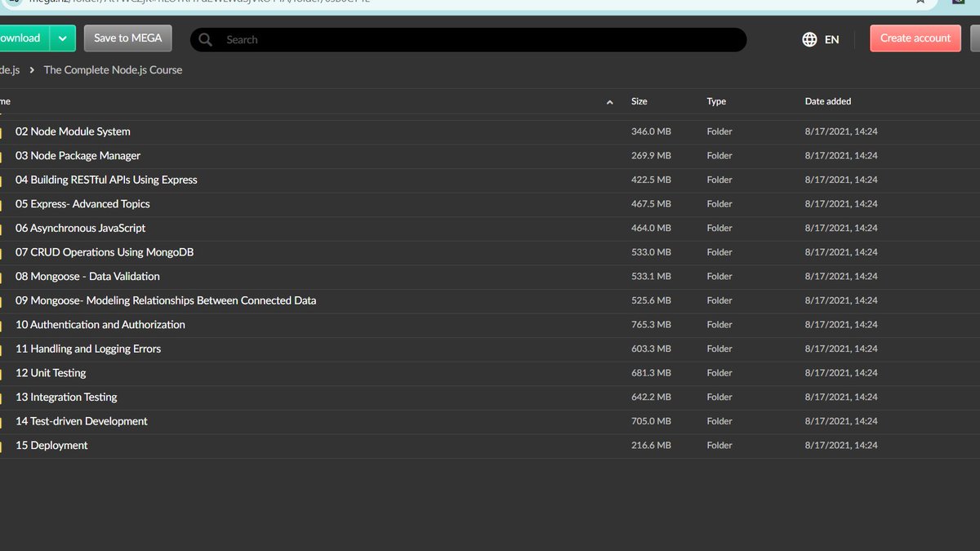Click the 346.0 MB size value

pyautogui.click(x=651, y=131)
